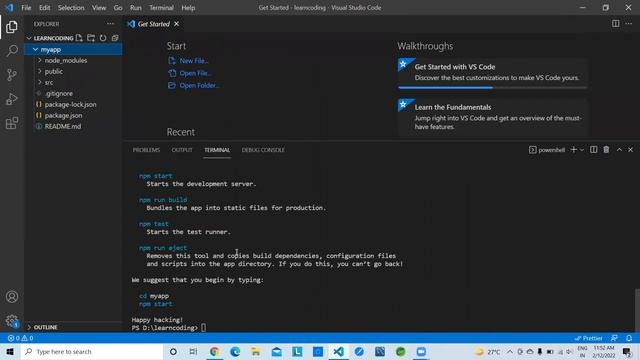
Task: Close the terminal panel
Action: coord(631,150)
